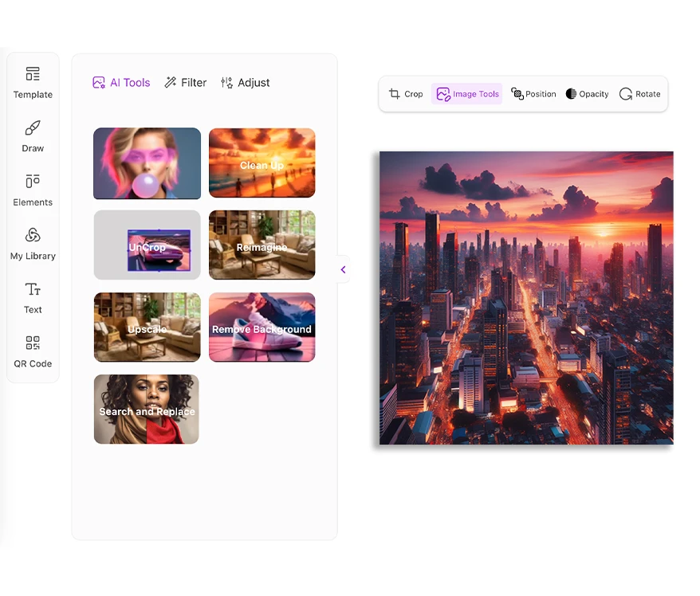
Task: Click the Crop tool in toolbar
Action: point(406,94)
